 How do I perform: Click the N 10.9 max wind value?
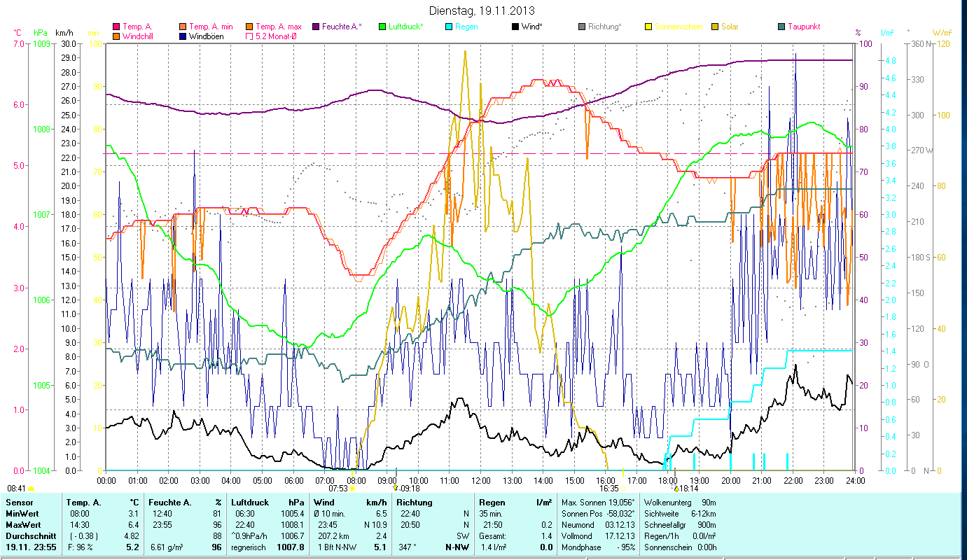[x=375, y=525]
